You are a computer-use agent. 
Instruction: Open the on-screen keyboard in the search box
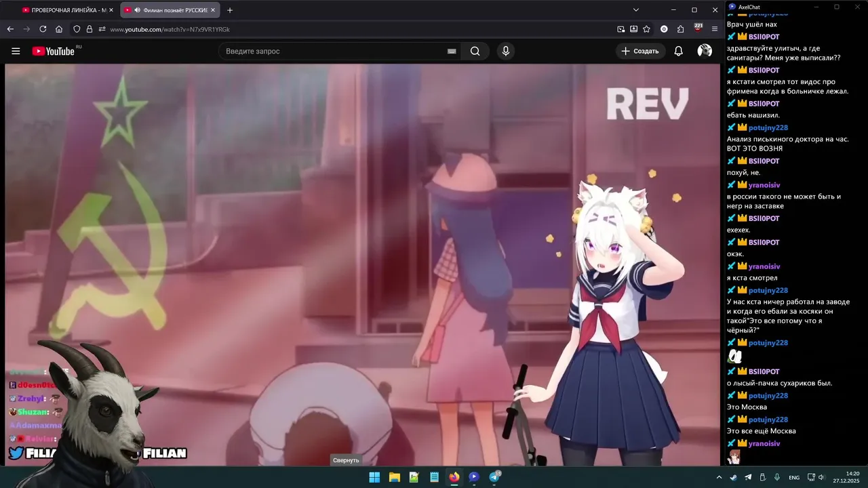coord(452,52)
